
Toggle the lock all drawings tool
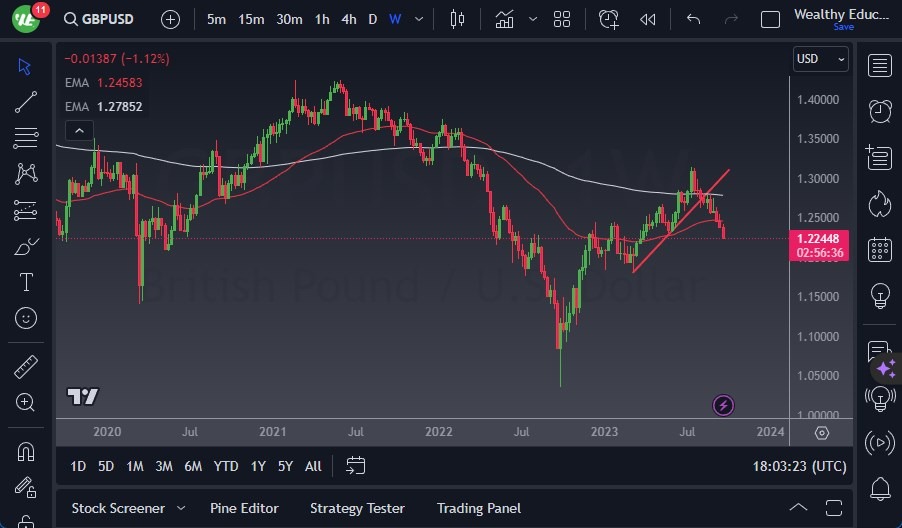coord(26,487)
